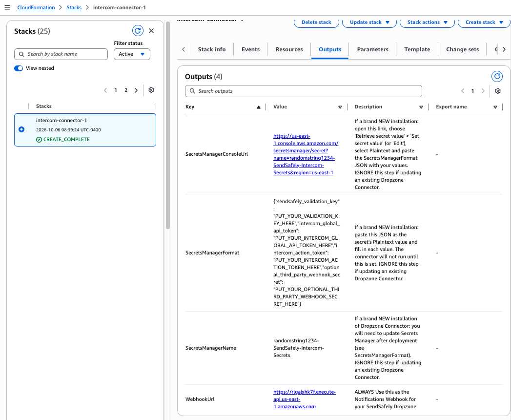Go to next page of outputs
The image size is (511, 420).
483,91
